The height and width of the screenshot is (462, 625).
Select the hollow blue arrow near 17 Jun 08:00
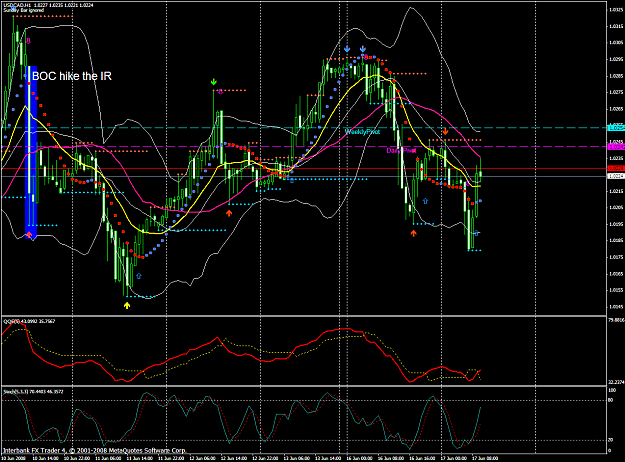tap(476, 233)
